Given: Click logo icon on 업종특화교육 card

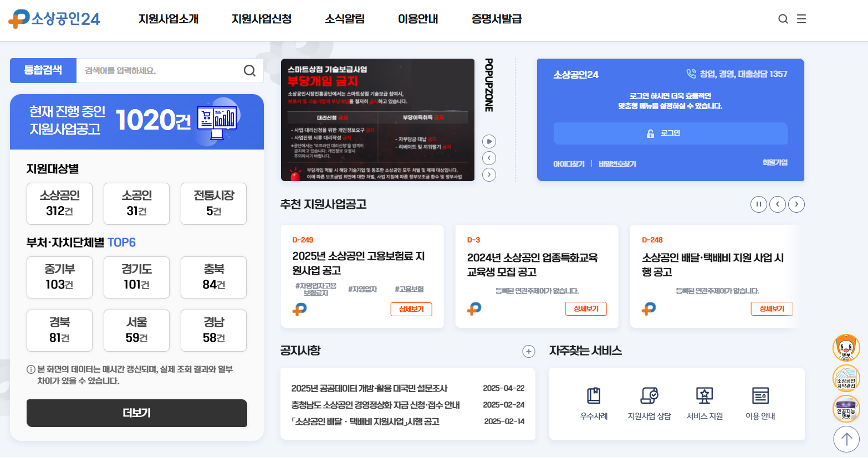Looking at the screenshot, I should point(474,308).
